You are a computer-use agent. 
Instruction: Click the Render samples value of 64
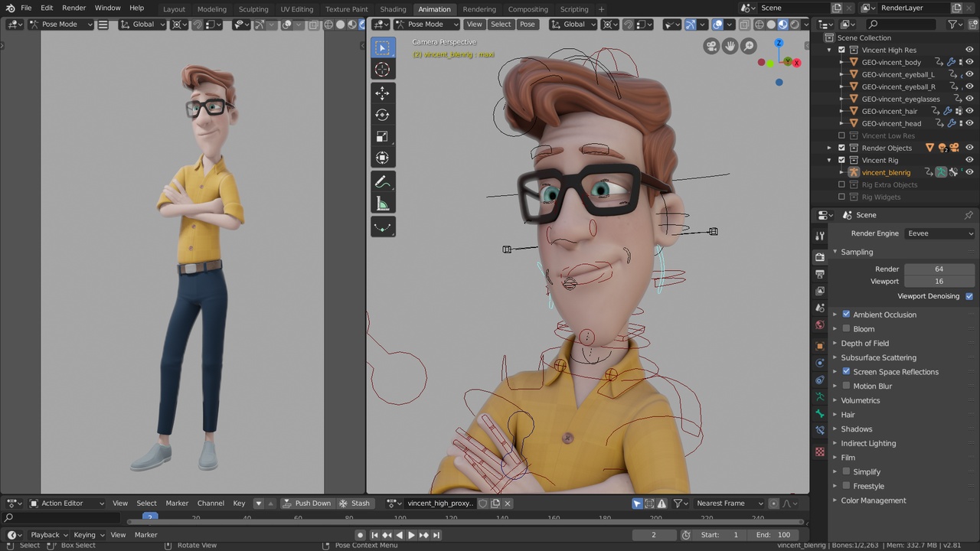939,269
